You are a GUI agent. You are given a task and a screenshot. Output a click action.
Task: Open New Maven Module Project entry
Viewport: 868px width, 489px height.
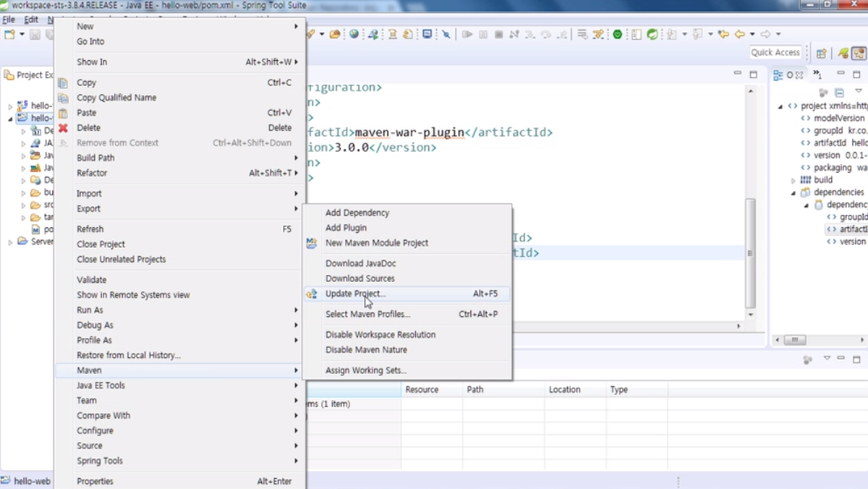[407, 243]
